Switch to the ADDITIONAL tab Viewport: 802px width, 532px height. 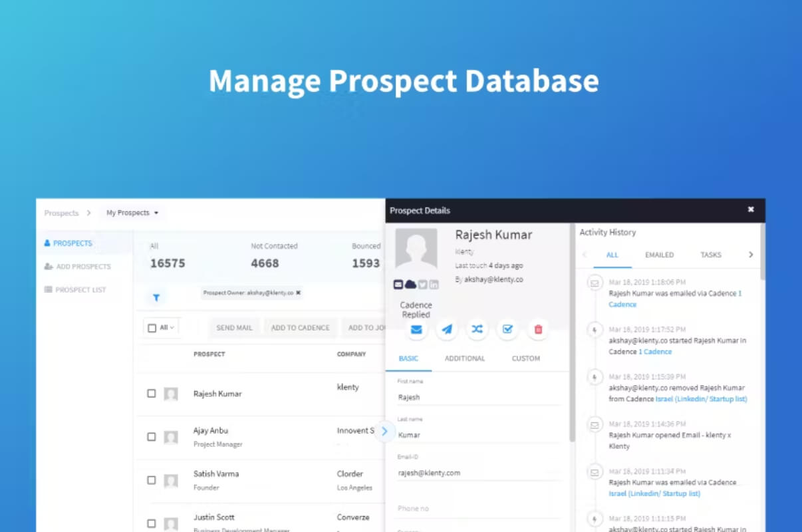(465, 358)
